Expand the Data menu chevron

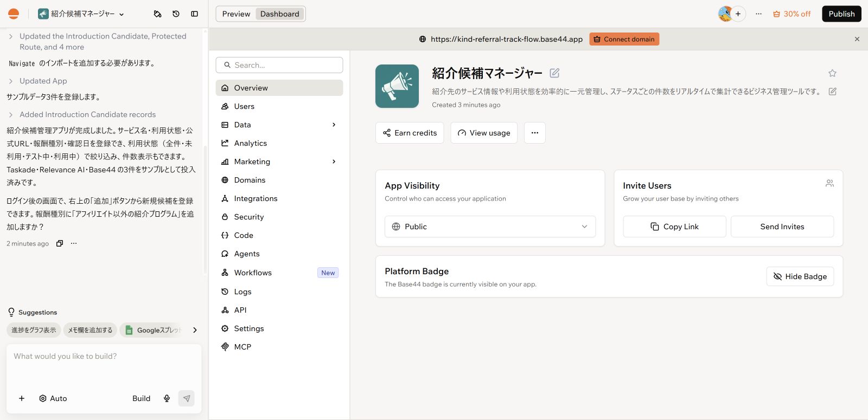pyautogui.click(x=334, y=125)
